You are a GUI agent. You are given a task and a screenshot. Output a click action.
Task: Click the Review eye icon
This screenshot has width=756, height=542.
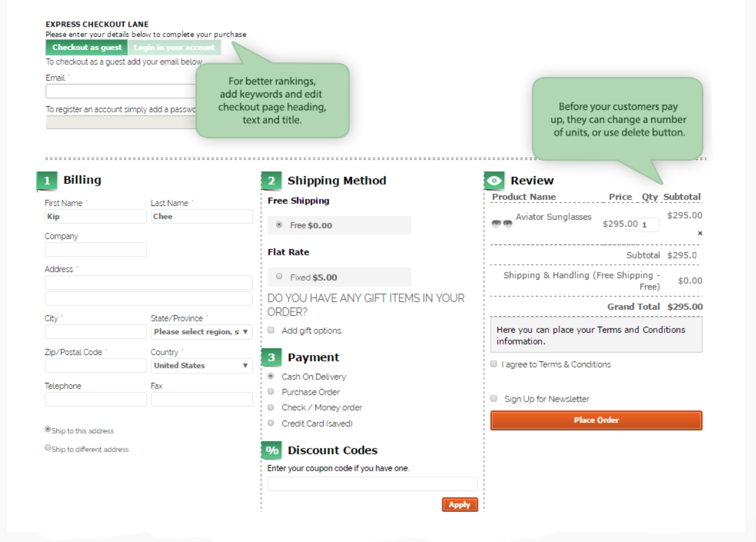click(x=494, y=181)
